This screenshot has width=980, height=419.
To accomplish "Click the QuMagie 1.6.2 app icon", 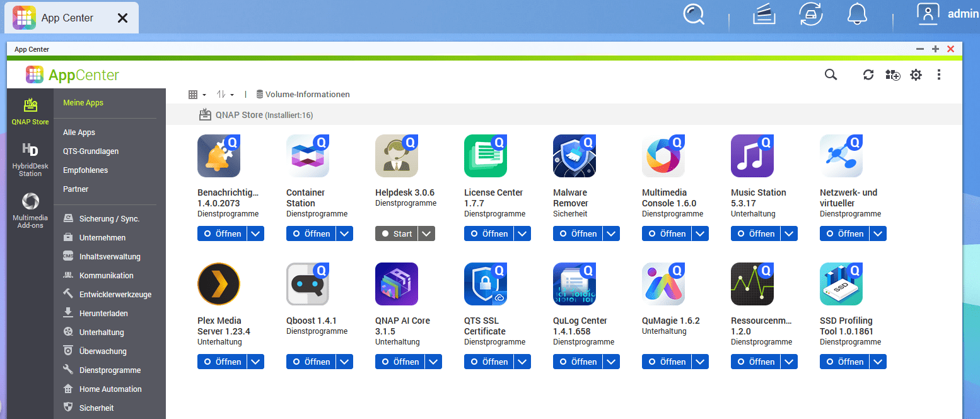I will (x=663, y=284).
